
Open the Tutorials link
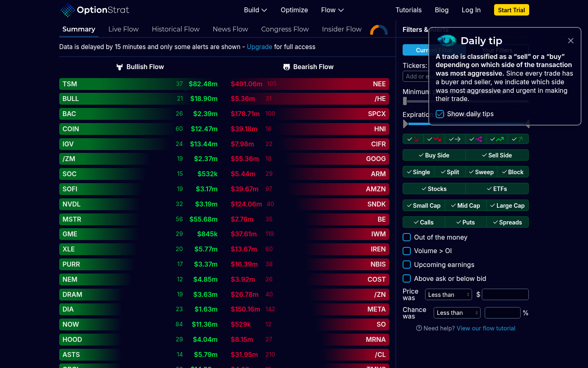tap(408, 10)
